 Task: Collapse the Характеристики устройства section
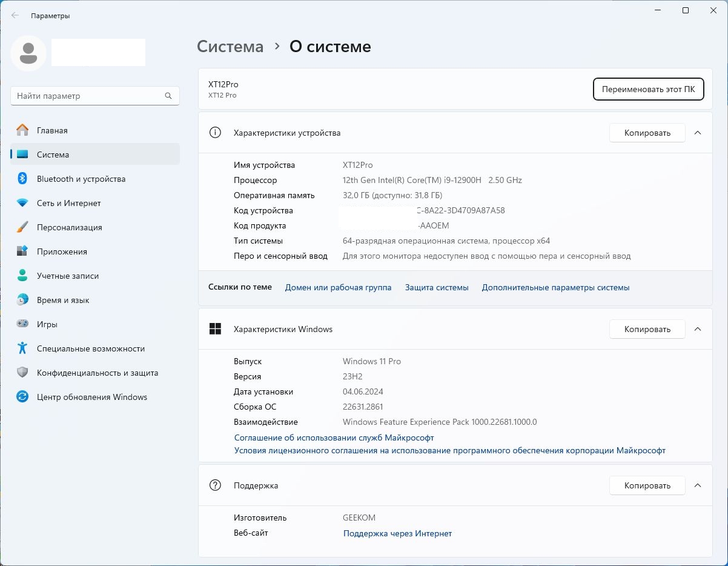697,133
